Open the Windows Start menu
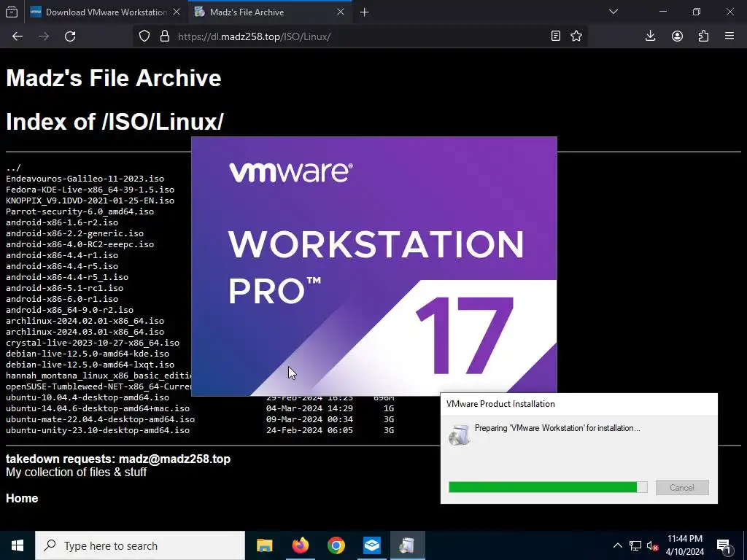The image size is (747, 560). pyautogui.click(x=18, y=545)
